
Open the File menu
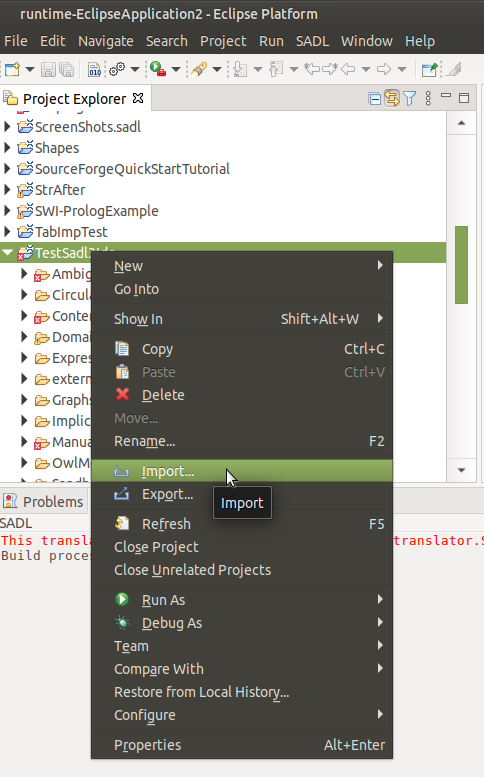(16, 41)
